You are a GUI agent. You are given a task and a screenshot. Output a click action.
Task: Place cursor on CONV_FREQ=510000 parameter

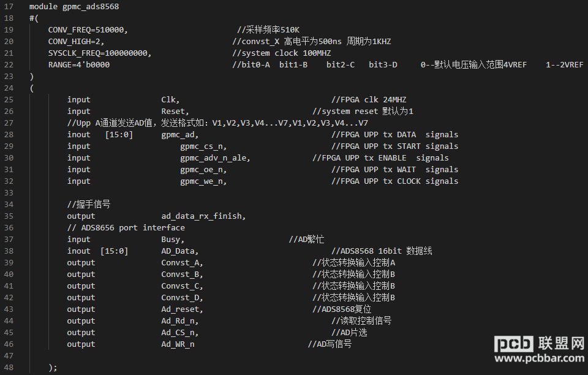[x=86, y=30]
